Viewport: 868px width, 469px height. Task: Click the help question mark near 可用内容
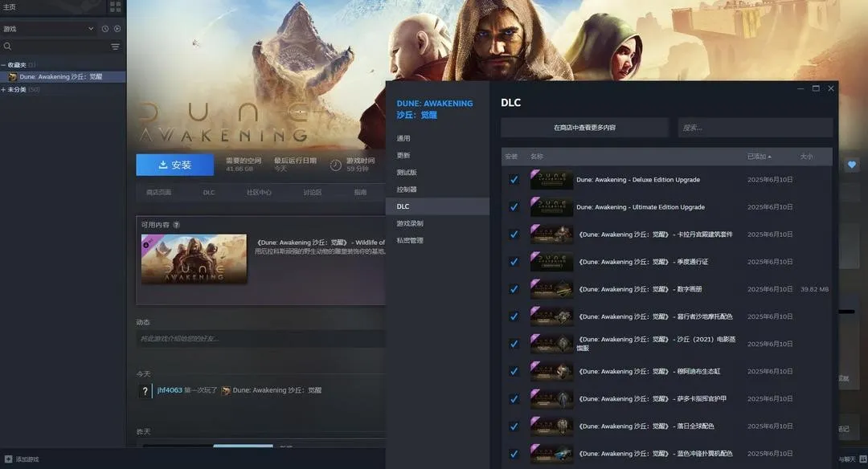click(x=177, y=225)
